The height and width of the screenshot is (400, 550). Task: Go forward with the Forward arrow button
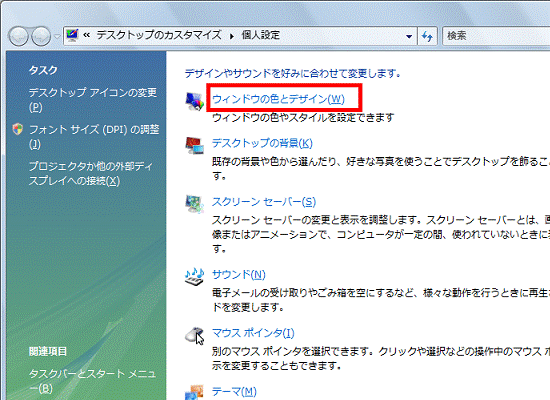click(x=41, y=36)
